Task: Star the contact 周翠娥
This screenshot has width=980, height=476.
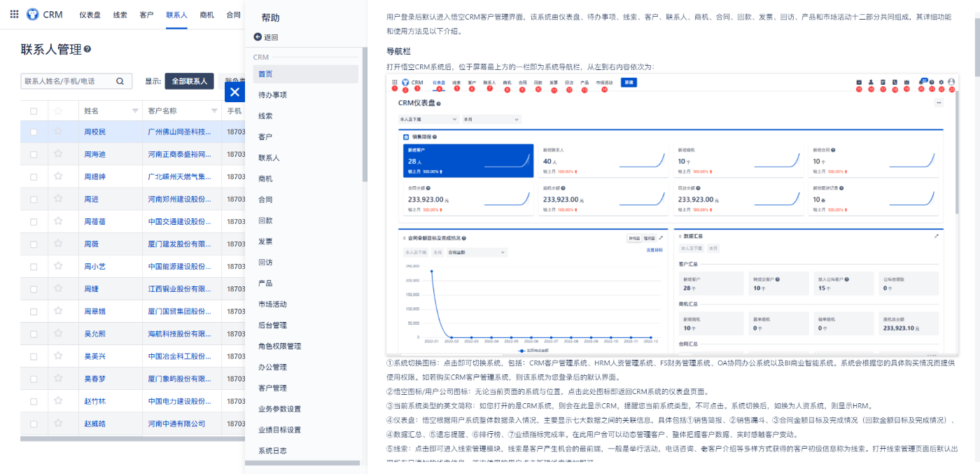Action: tap(58, 311)
